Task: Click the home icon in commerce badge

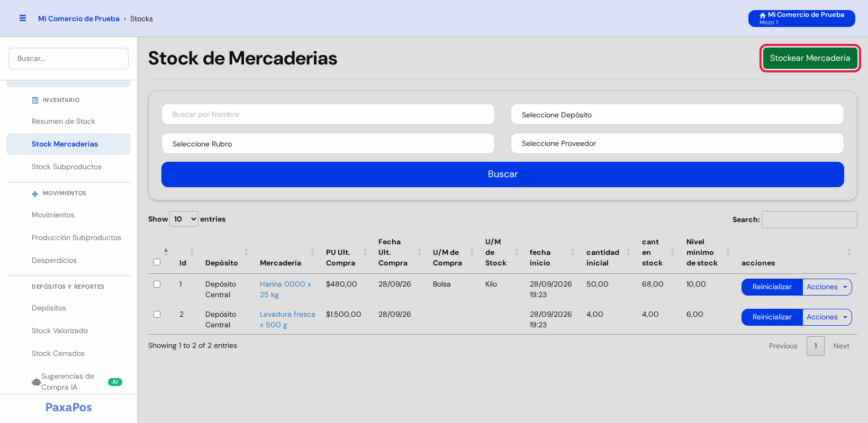Action: click(763, 15)
